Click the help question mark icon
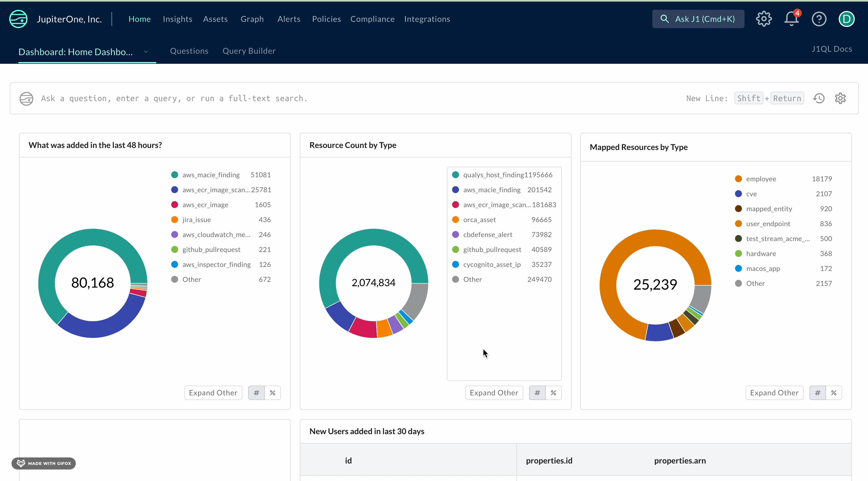 click(x=819, y=19)
